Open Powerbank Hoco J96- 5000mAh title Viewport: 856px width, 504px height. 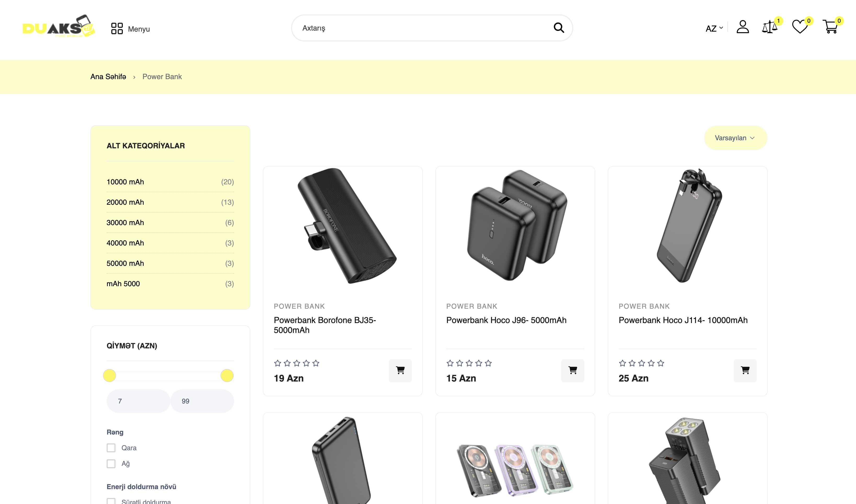click(x=506, y=320)
